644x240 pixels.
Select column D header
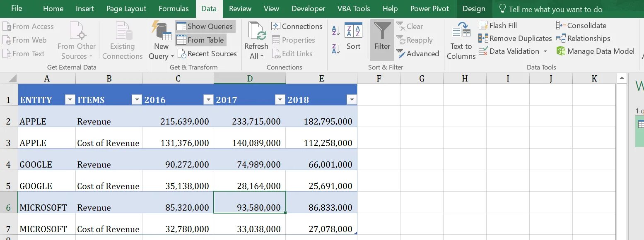[250, 79]
